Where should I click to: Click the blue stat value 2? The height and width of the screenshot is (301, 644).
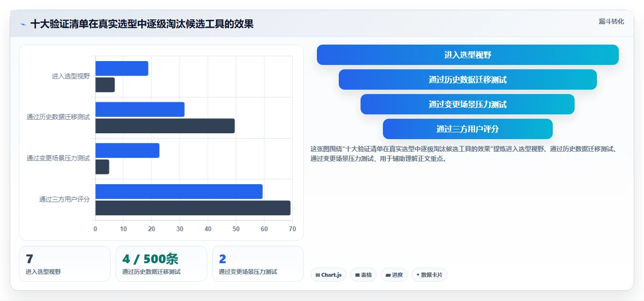point(223,259)
